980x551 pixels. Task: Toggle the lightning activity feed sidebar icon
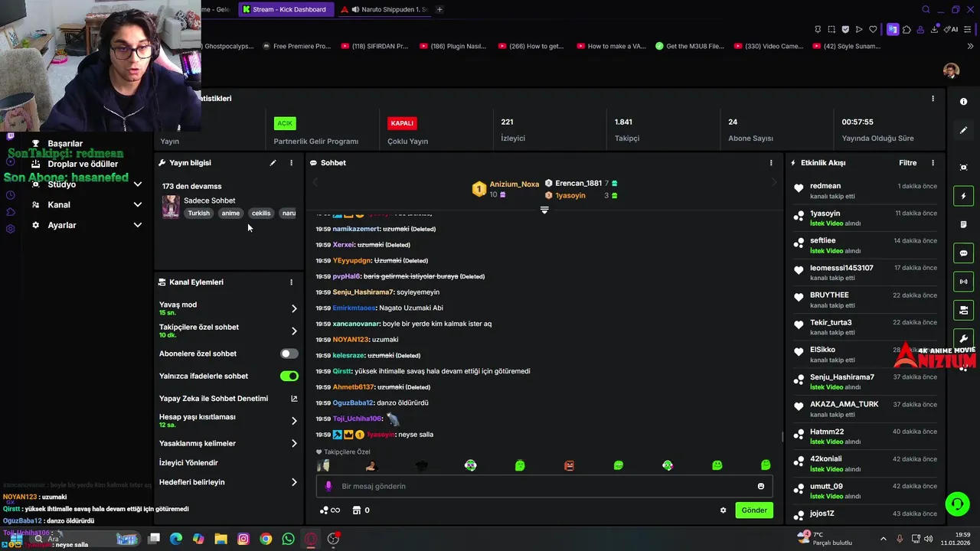(x=963, y=196)
